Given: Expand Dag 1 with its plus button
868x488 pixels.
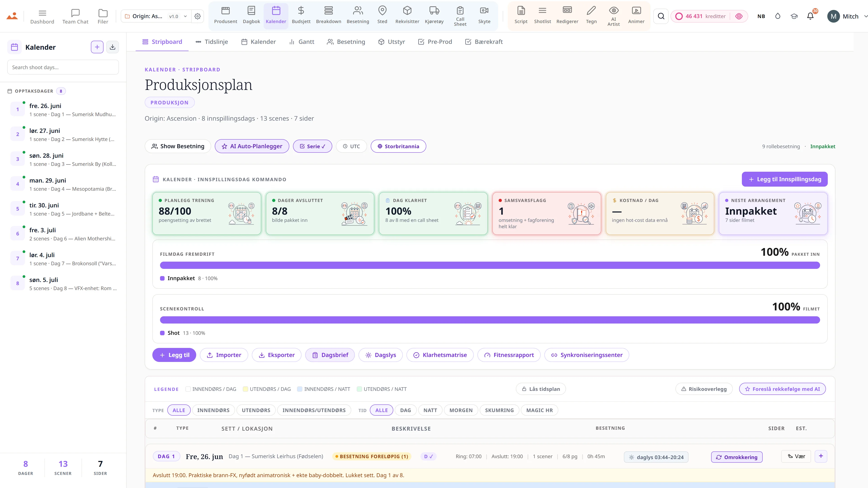Looking at the screenshot, I should click(x=821, y=456).
